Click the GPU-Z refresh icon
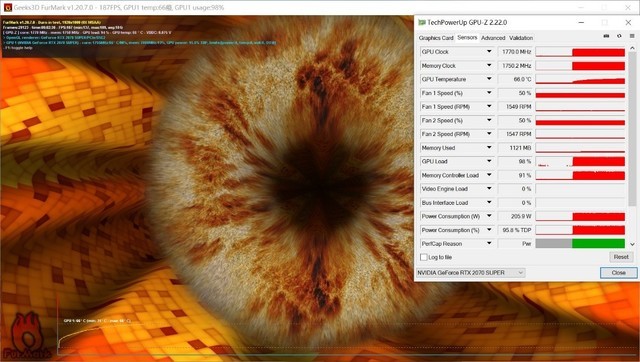This screenshot has width=640, height=362. (x=619, y=36)
